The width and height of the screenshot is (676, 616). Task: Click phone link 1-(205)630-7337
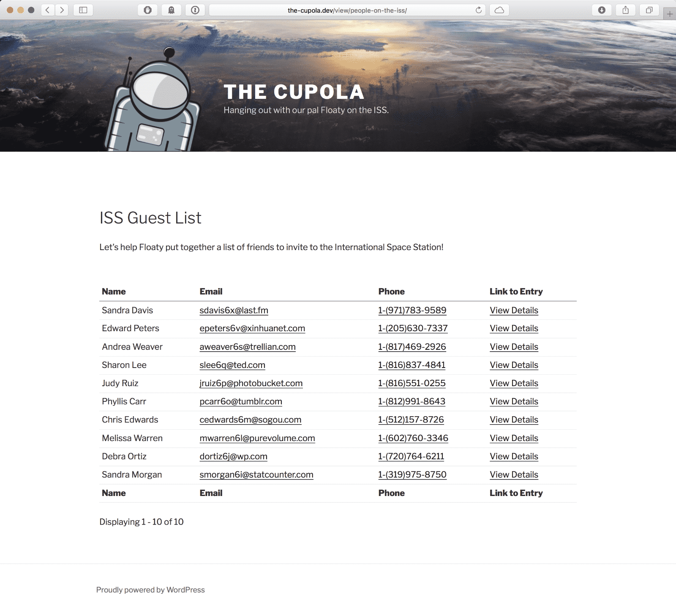(413, 328)
